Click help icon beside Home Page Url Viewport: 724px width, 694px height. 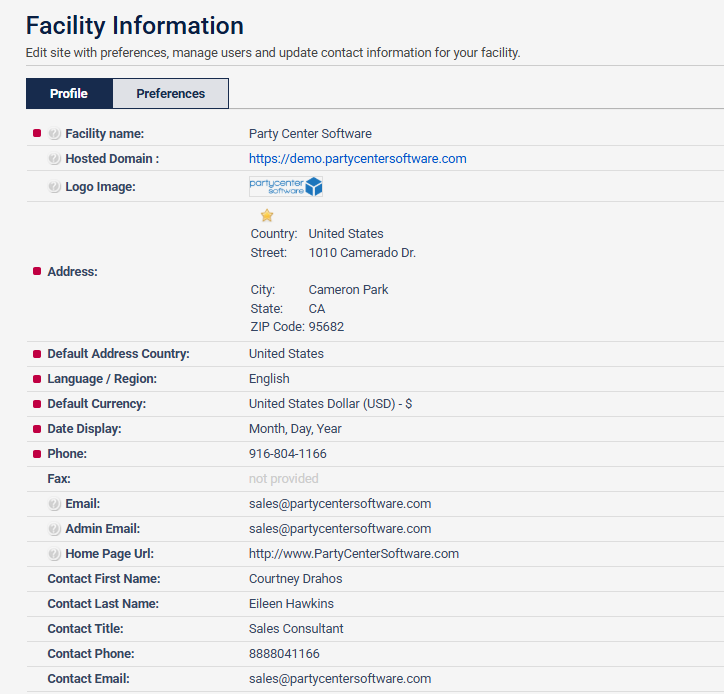tap(54, 554)
